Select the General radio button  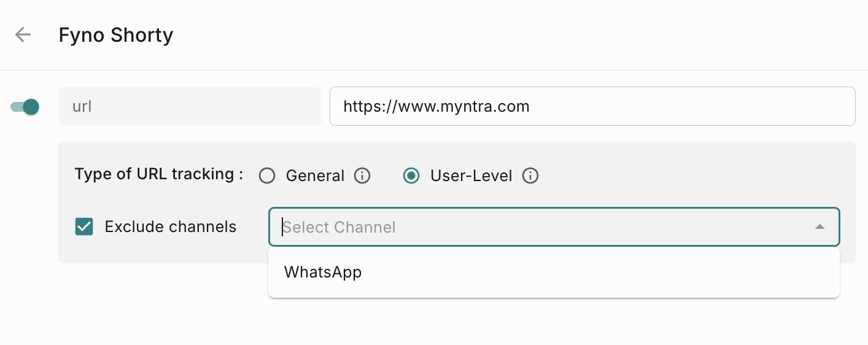[x=267, y=176]
